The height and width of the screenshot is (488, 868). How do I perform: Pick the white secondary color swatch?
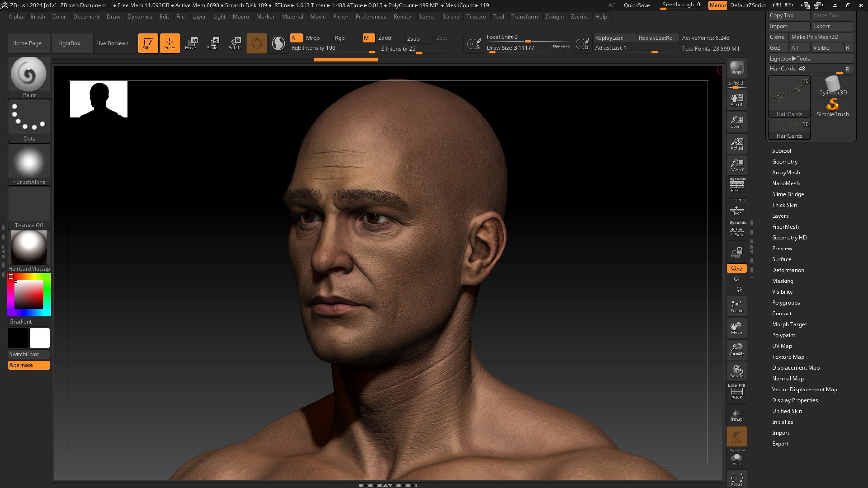tap(40, 338)
